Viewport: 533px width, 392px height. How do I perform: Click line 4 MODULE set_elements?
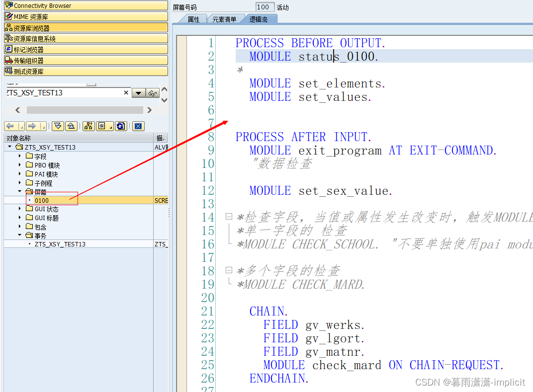click(317, 83)
